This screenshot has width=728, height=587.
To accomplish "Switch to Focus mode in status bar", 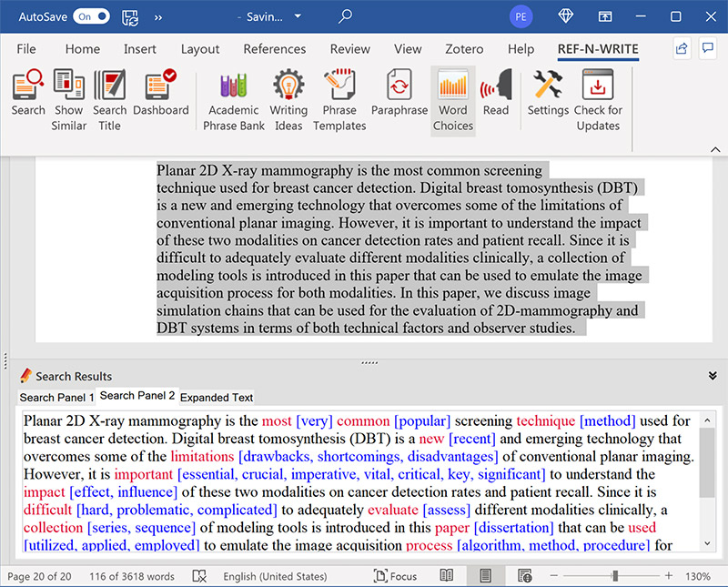I will (x=395, y=576).
